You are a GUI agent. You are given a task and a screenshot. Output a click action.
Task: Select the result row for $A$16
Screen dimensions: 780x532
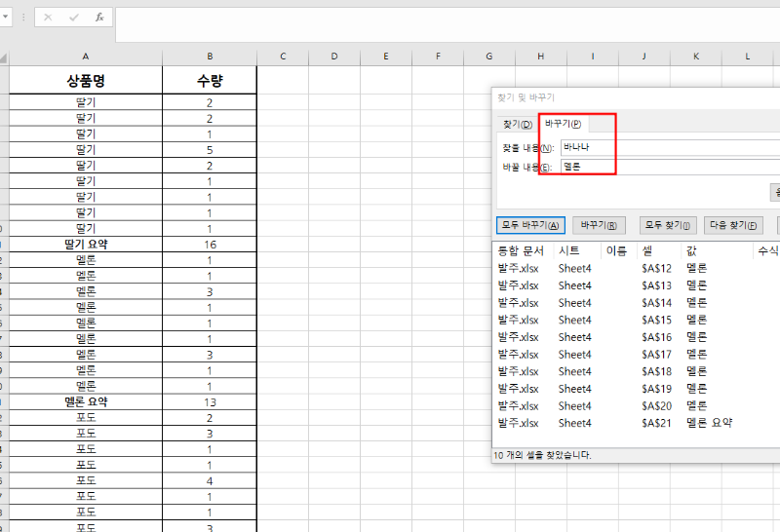coord(637,337)
